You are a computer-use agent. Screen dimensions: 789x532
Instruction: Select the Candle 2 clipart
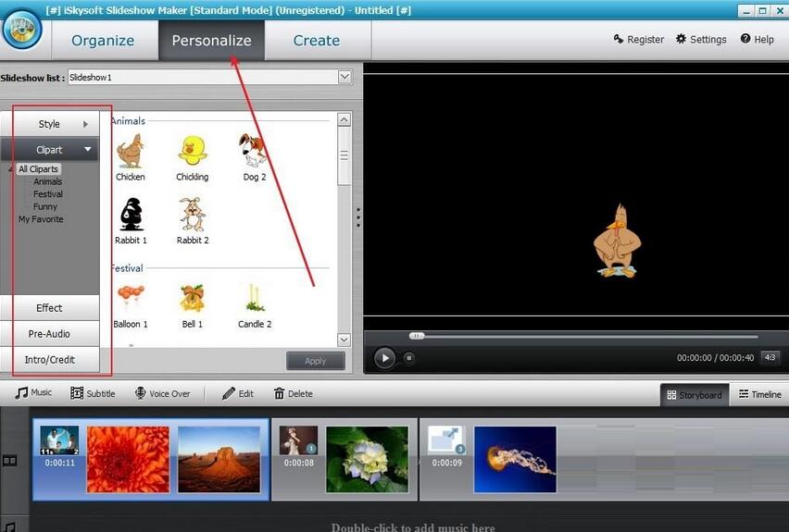pyautogui.click(x=255, y=305)
